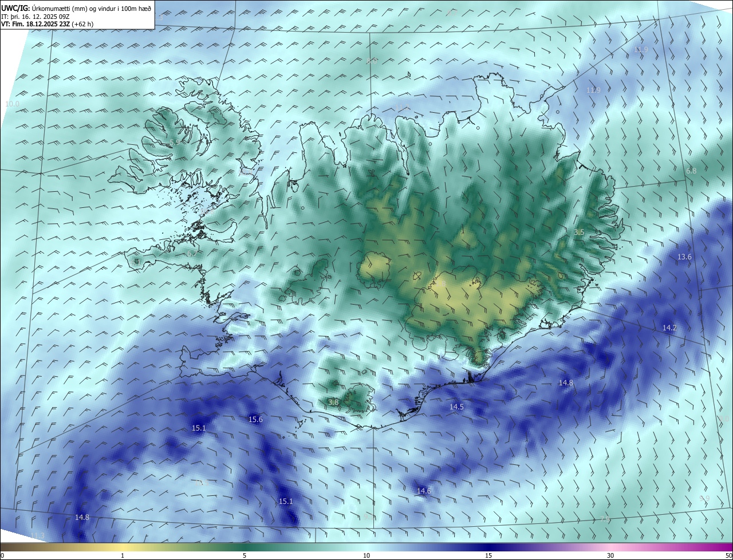Click the map value label 14.2
The image size is (733, 560).
click(x=669, y=328)
